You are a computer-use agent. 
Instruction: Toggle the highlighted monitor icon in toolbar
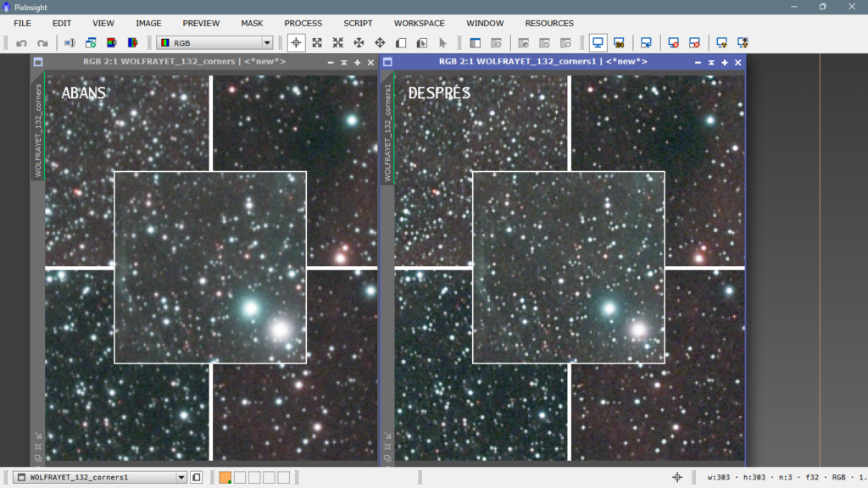point(598,42)
